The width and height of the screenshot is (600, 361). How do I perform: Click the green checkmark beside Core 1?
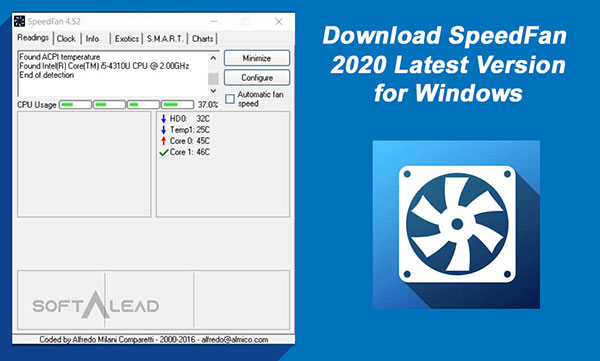pyautogui.click(x=164, y=152)
